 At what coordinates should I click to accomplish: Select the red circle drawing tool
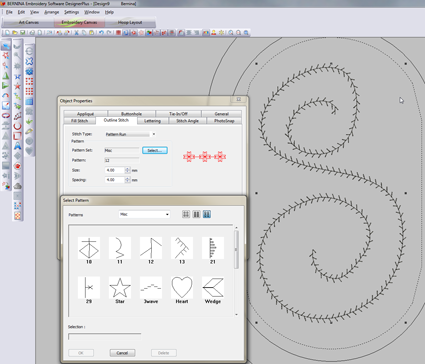pyautogui.click(x=17, y=126)
